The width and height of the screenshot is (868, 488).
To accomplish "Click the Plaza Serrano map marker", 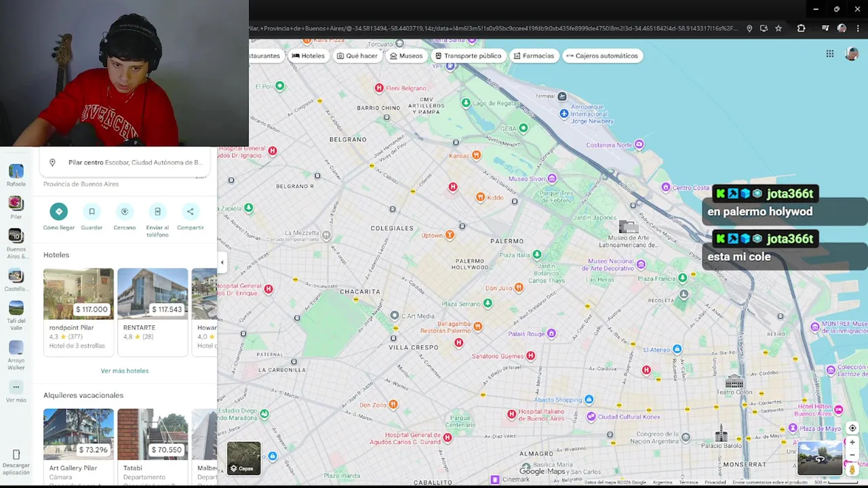I will (488, 304).
